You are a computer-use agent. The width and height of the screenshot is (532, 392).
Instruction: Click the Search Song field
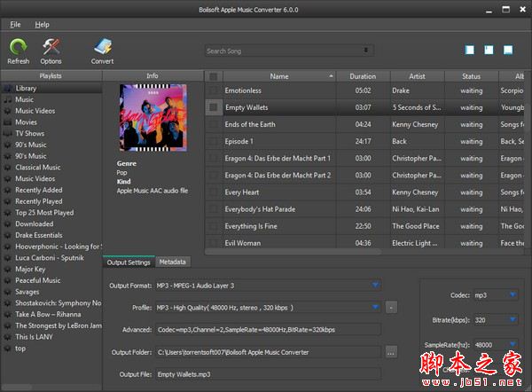pyautogui.click(x=289, y=51)
